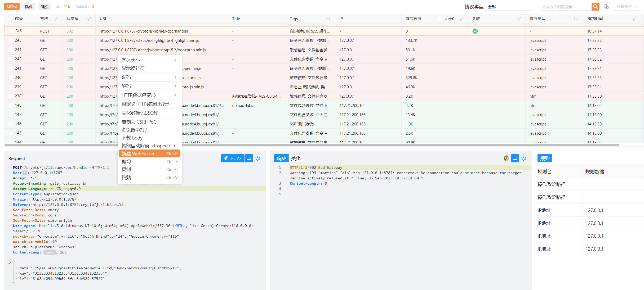Toggle the select-all checkbox in the 序号 header
This screenshot has height=290, width=644.
[x=11, y=19]
